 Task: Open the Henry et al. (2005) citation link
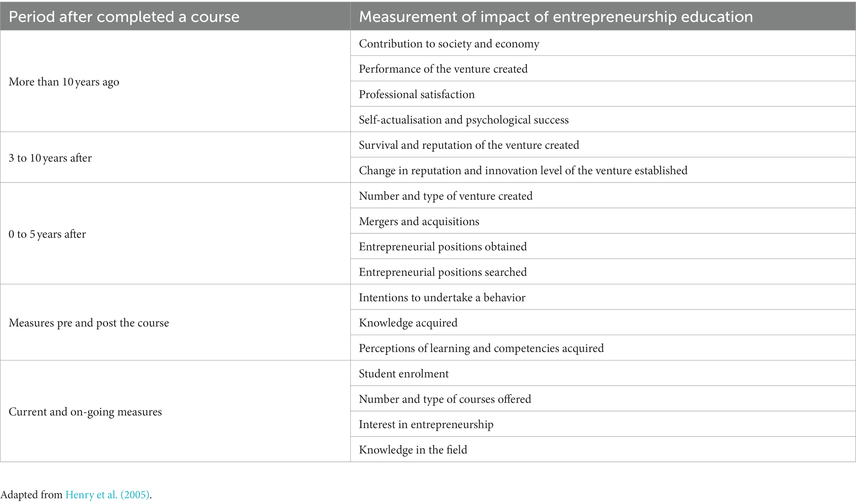pyautogui.click(x=107, y=494)
